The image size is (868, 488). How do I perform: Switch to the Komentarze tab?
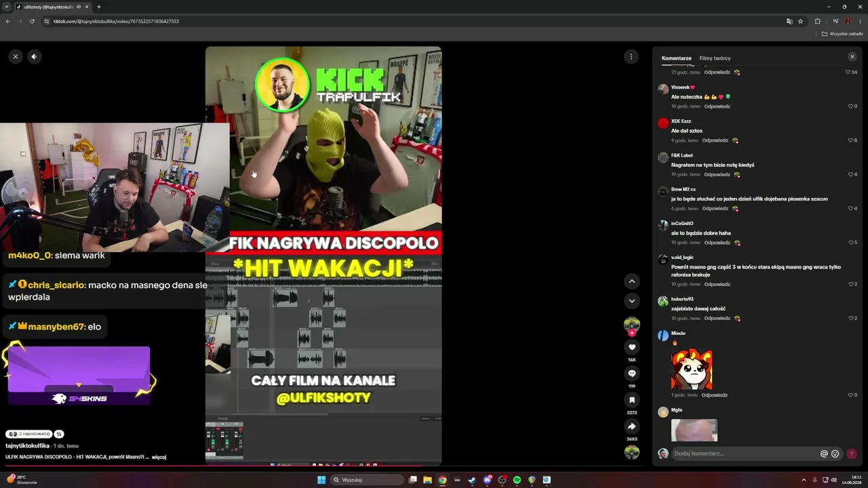click(x=677, y=58)
